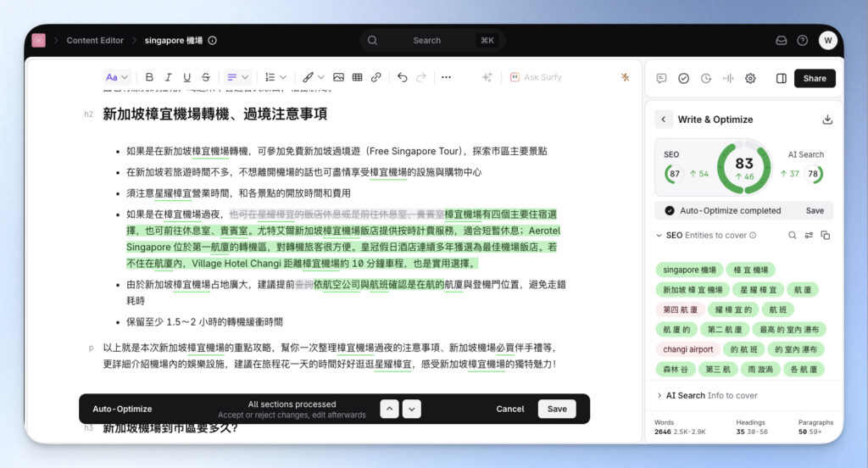Viewport: 868px width, 468px height.
Task: Select the '第二航廈' entity tag
Action: 724,330
